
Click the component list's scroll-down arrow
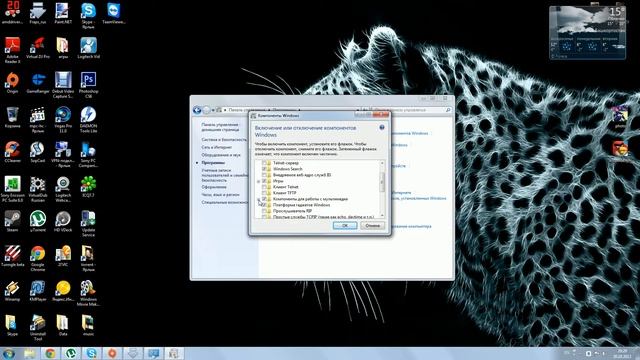pyautogui.click(x=382, y=215)
